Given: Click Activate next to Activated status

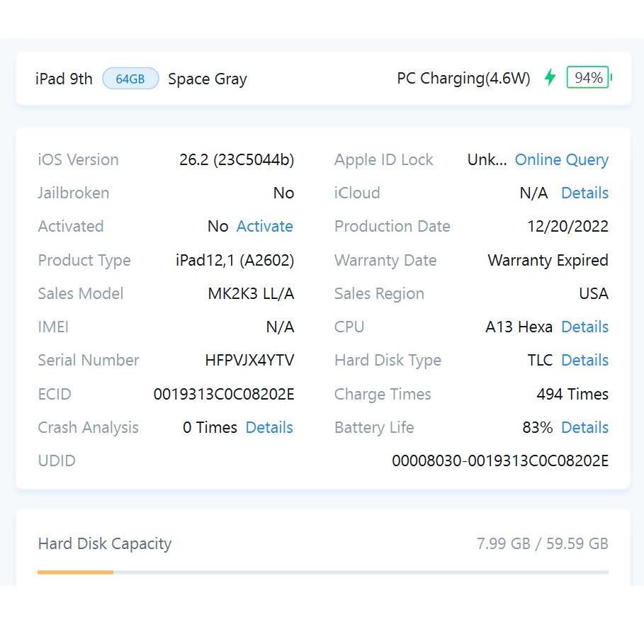Looking at the screenshot, I should click(264, 227).
